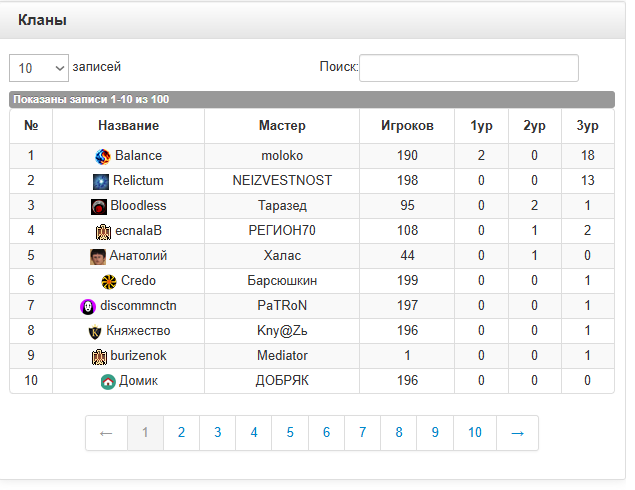Click the Анатолий clan avatar icon
635x490 pixels.
[x=97, y=256]
